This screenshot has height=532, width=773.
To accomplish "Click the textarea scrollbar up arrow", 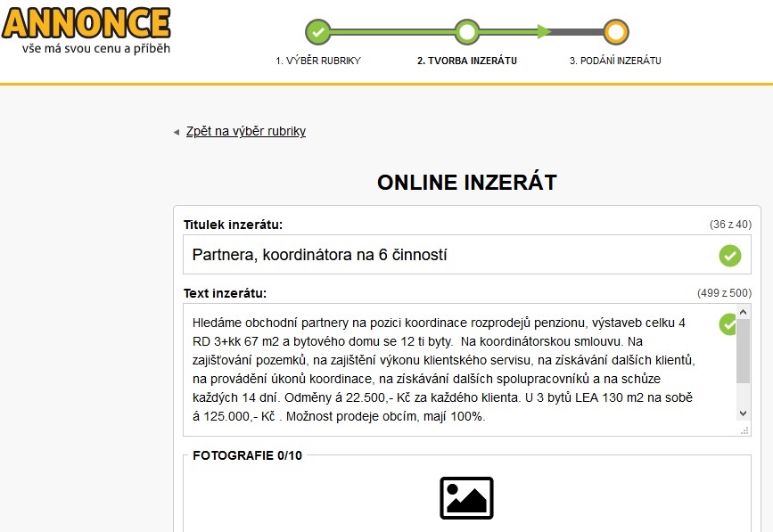I will click(744, 312).
